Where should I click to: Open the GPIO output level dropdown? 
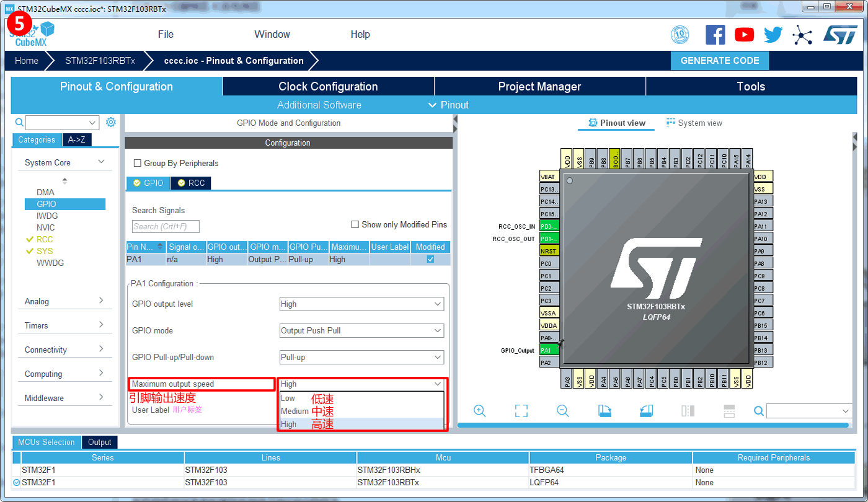(x=361, y=304)
